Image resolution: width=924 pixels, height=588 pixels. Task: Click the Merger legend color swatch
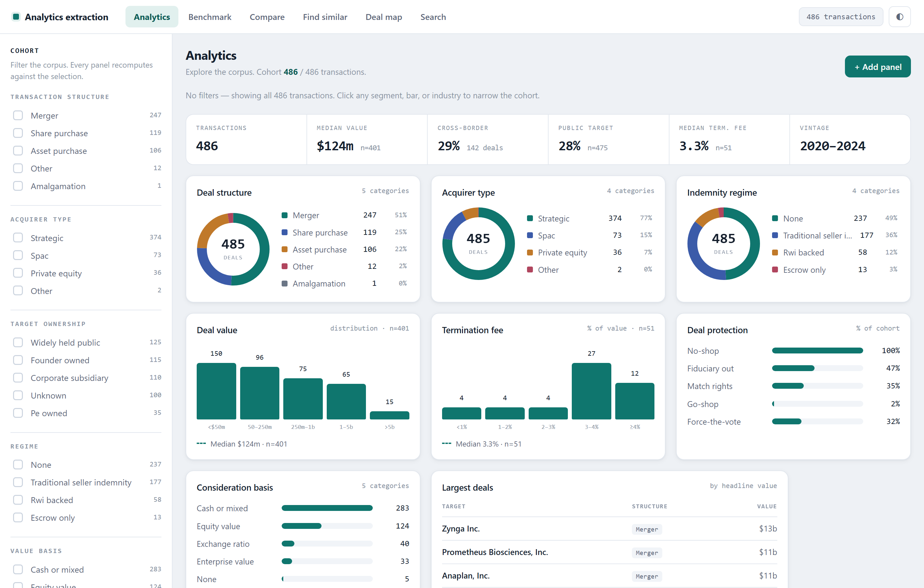285,215
